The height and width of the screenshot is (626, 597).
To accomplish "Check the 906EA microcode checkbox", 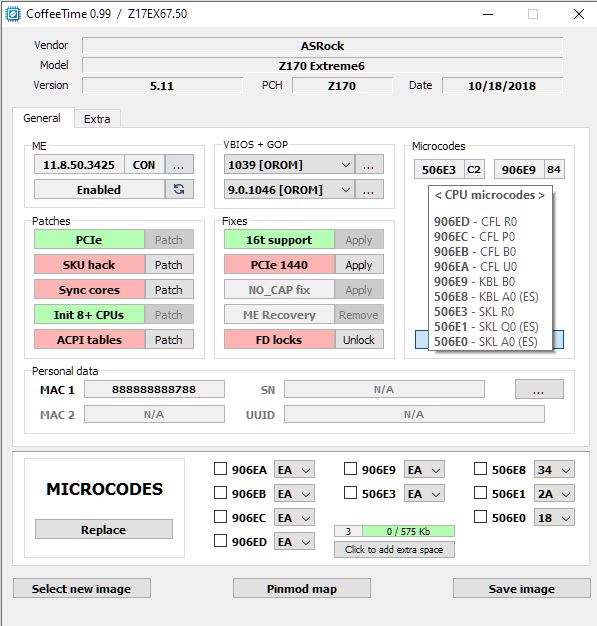I will click(x=220, y=469).
